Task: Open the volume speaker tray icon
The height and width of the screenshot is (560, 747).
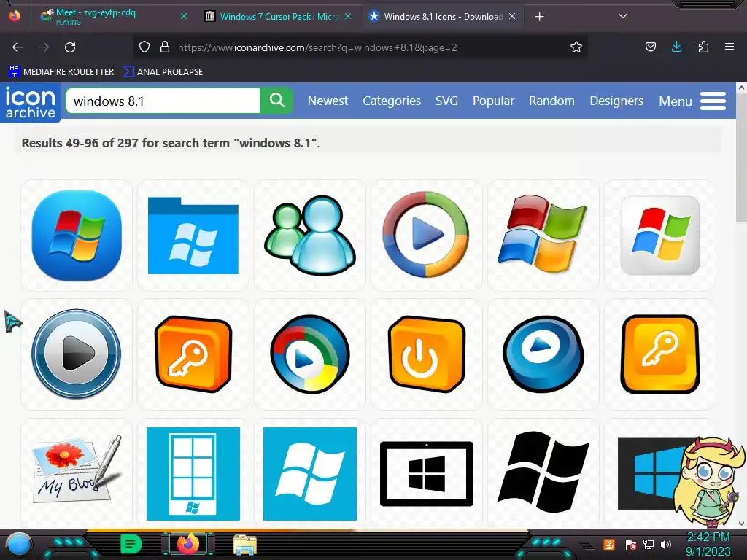Action: 666,544
